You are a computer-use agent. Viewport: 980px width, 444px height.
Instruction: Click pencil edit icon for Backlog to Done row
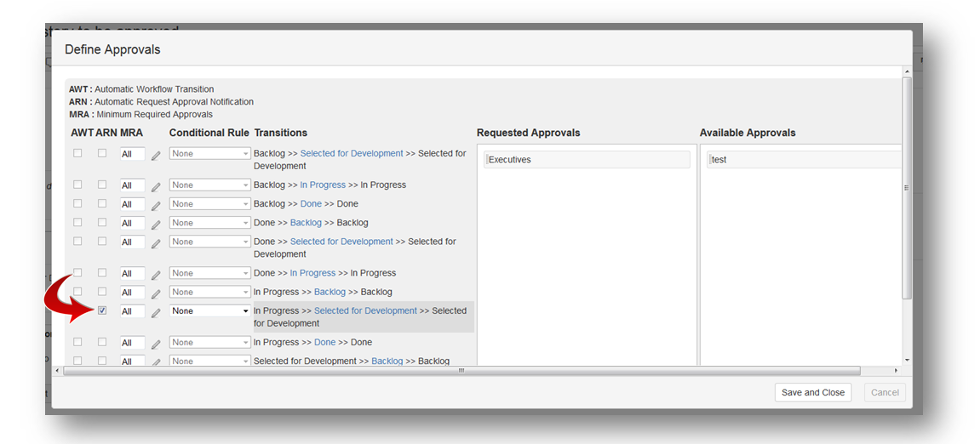(156, 205)
